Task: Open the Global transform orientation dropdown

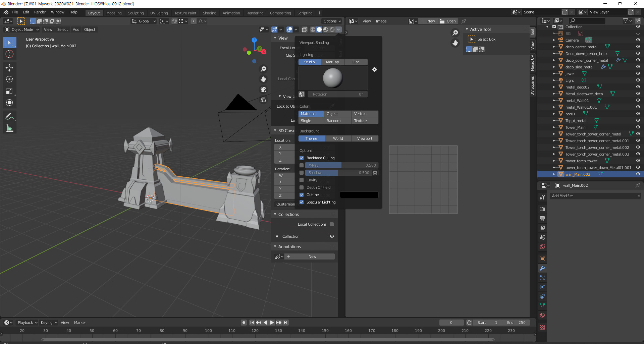Action: pyautogui.click(x=144, y=21)
